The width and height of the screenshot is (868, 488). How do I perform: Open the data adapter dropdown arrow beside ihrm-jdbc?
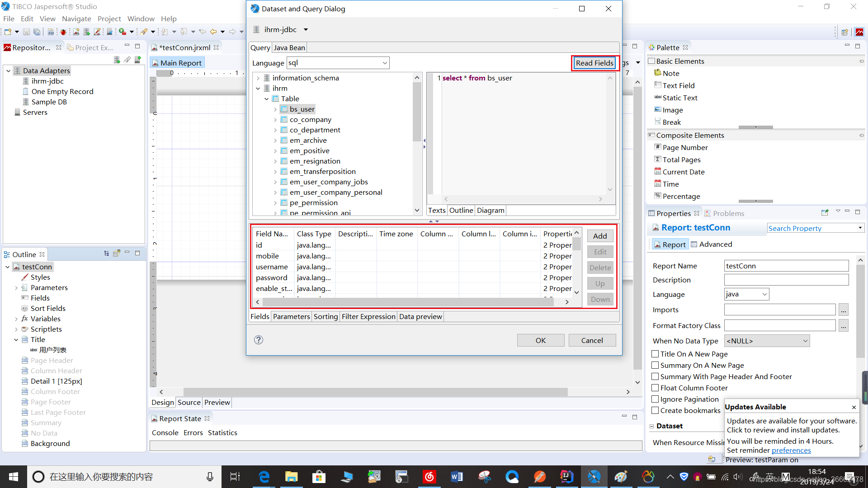pyautogui.click(x=306, y=30)
